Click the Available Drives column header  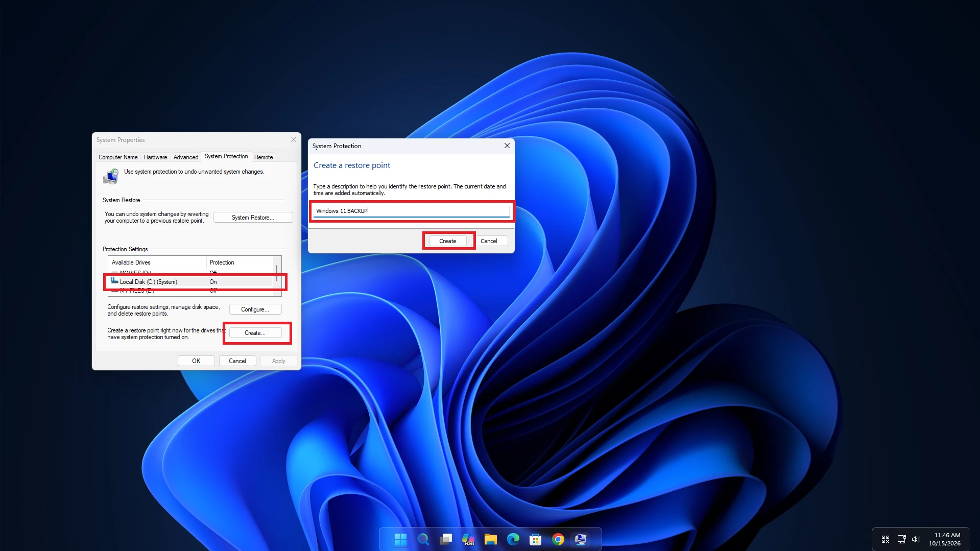[x=157, y=262]
